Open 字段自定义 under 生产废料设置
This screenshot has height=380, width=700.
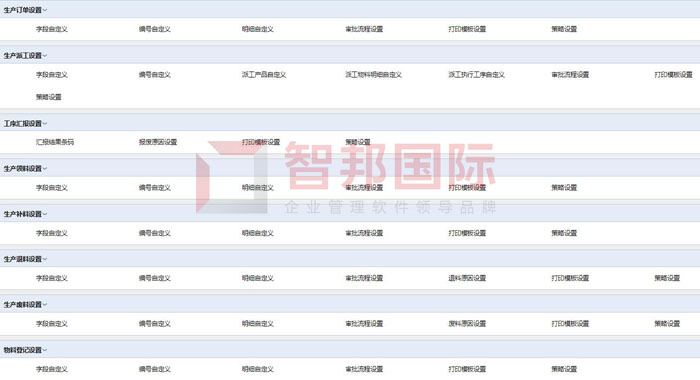(x=52, y=324)
